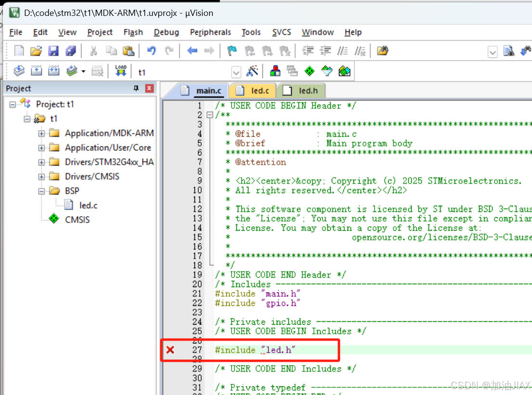
Task: Open the Debug menu
Action: [x=166, y=32]
